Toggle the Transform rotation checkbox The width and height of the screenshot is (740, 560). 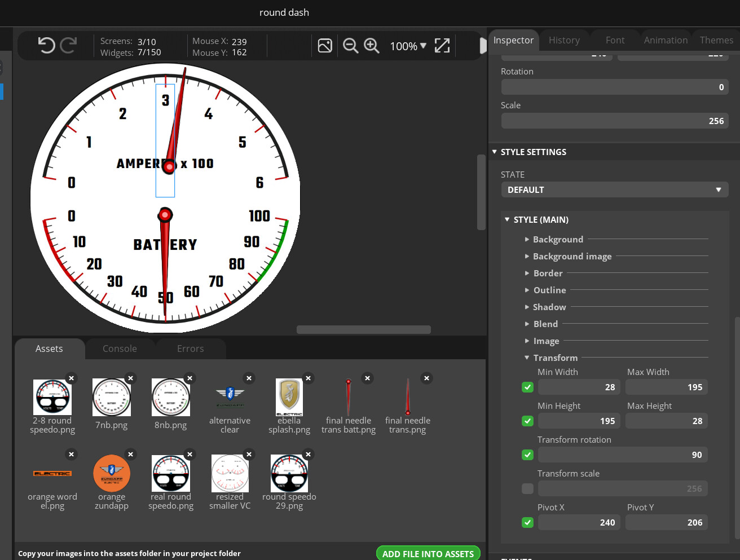pyautogui.click(x=527, y=455)
